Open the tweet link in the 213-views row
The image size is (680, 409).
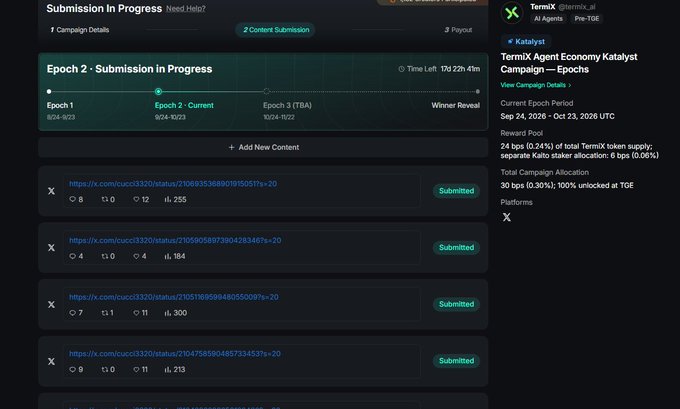click(175, 354)
